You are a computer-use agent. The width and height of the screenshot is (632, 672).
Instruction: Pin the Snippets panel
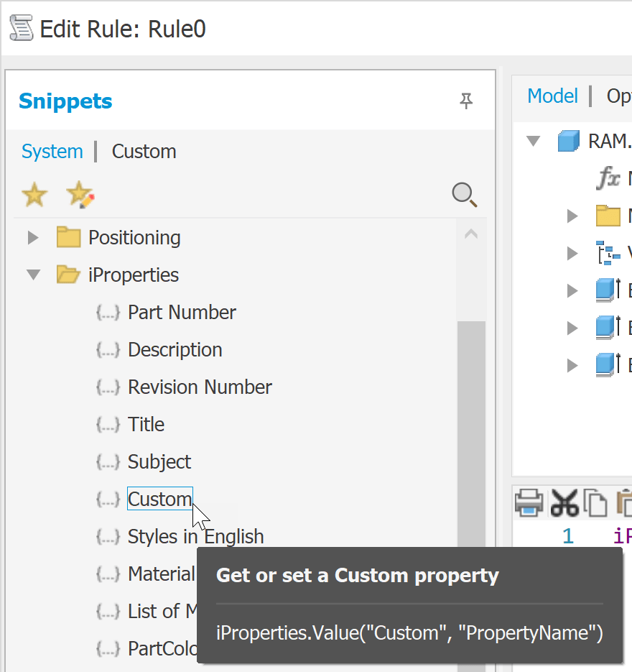[466, 101]
